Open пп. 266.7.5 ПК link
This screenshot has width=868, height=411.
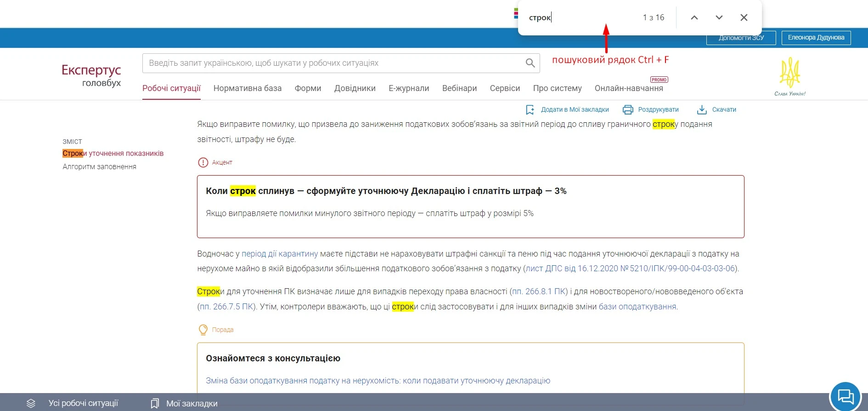point(227,307)
